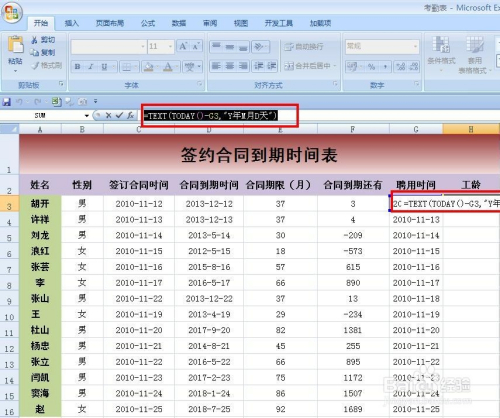
Task: Open 套用表格格式 table styles
Action: [475, 55]
